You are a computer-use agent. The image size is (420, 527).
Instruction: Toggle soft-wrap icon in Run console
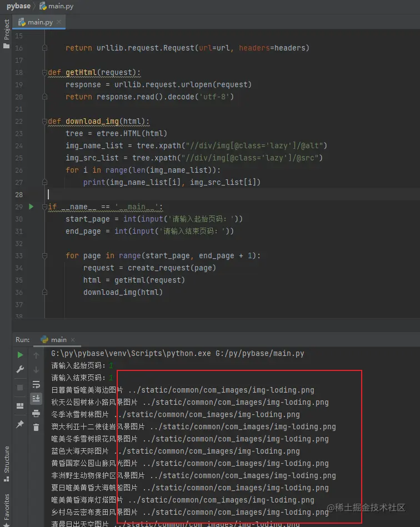click(36, 384)
